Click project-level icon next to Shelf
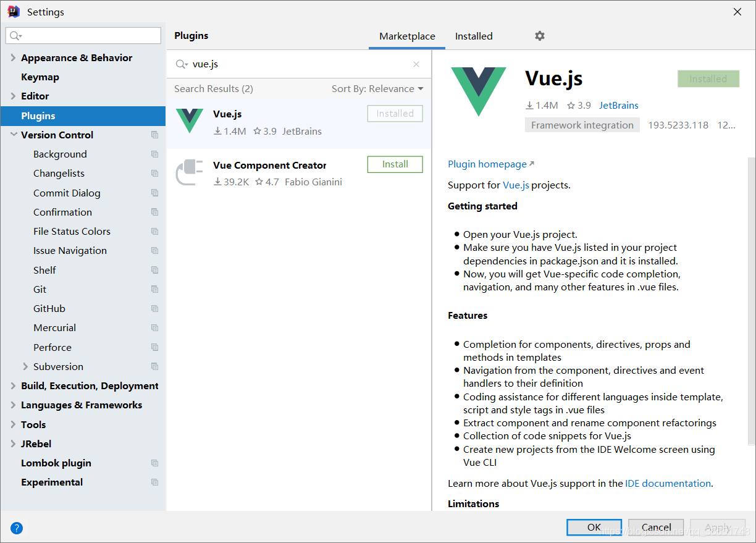The image size is (756, 543). pyautogui.click(x=154, y=270)
